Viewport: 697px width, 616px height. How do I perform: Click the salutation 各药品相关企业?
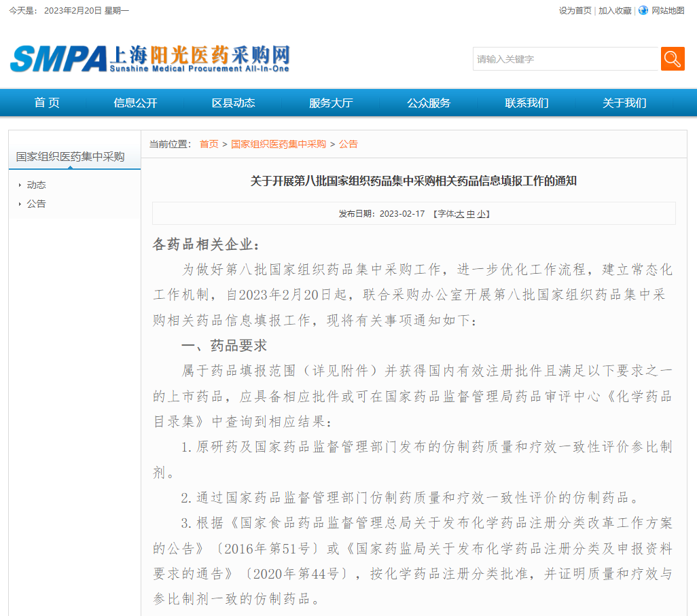click(207, 244)
